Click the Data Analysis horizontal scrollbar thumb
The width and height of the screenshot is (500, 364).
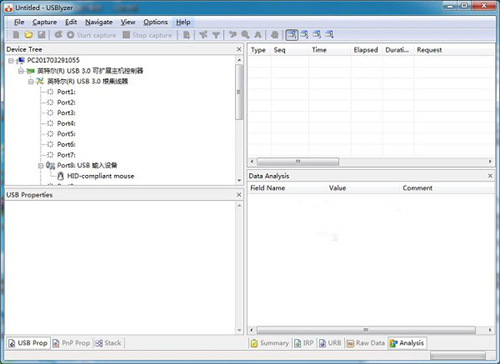click(366, 330)
